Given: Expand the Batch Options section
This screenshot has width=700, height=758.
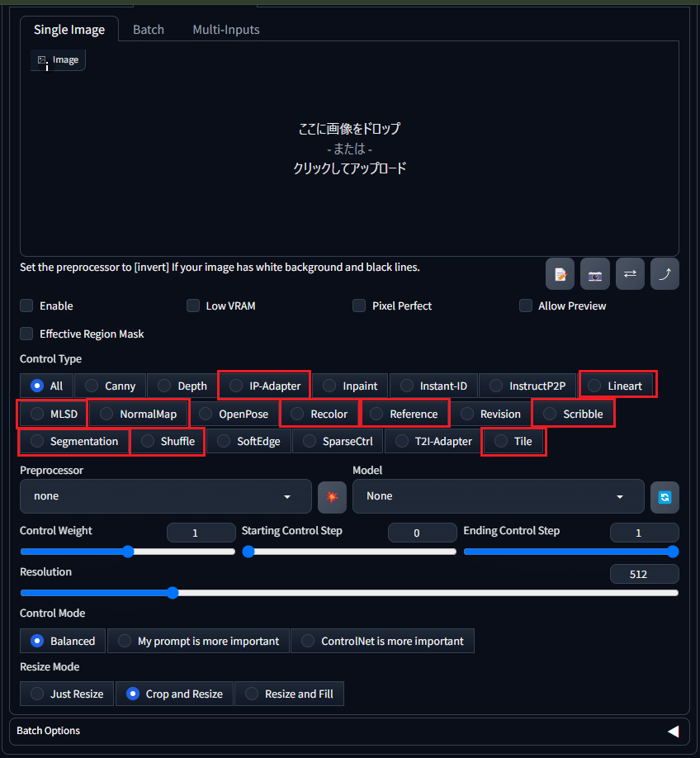Looking at the screenshot, I should point(349,731).
